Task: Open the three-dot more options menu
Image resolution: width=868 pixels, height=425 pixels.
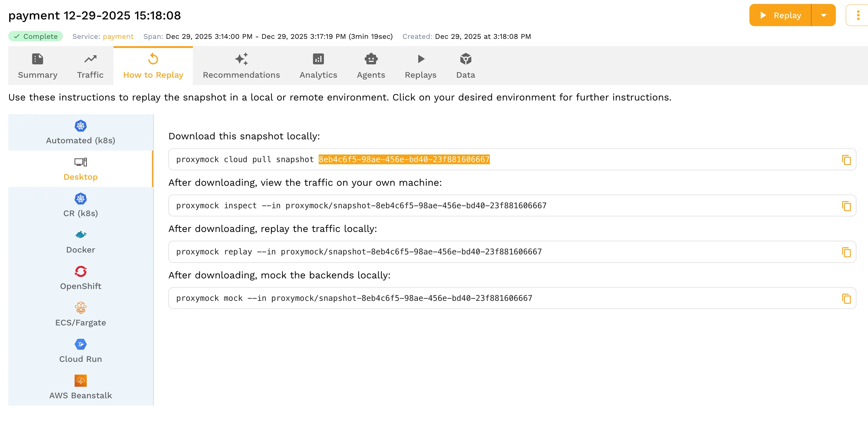Action: 858,15
